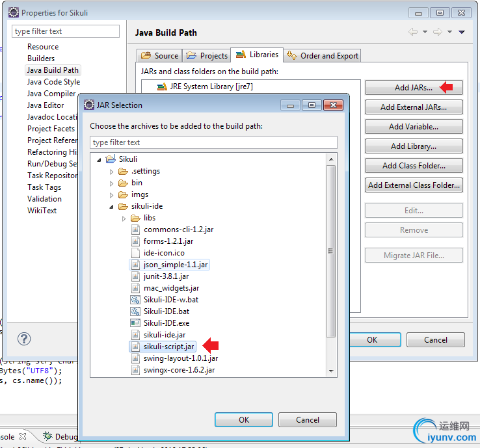
Task: Click the sikuli-ide.jar file icon
Action: coord(135,335)
